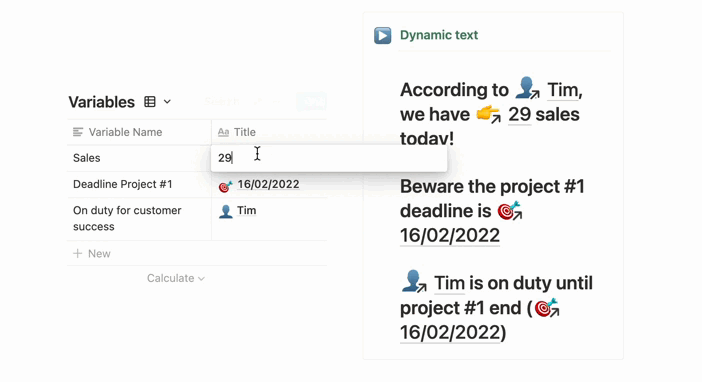
Task: Select the Variable Name column header
Action: pos(139,132)
